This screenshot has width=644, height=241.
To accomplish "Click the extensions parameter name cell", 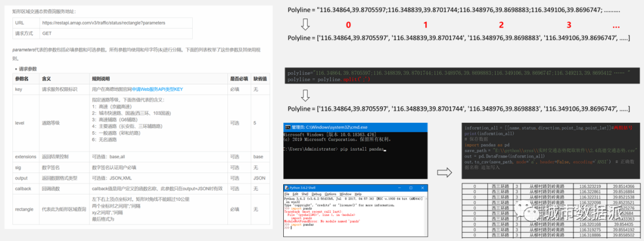I will point(26,157).
